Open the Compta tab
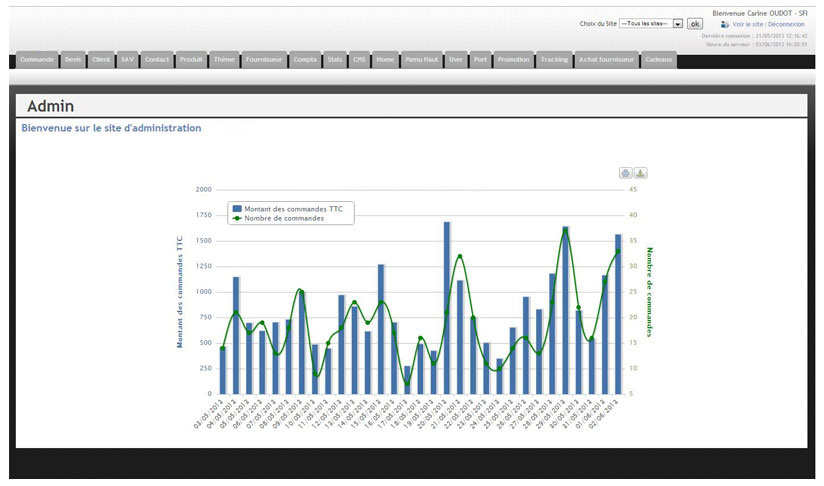The image size is (824, 486). pos(305,60)
